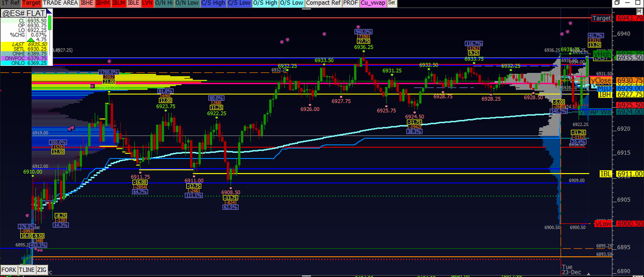644x277 pixels.
Task: Click the O/S High button
Action: pyautogui.click(x=265, y=3)
